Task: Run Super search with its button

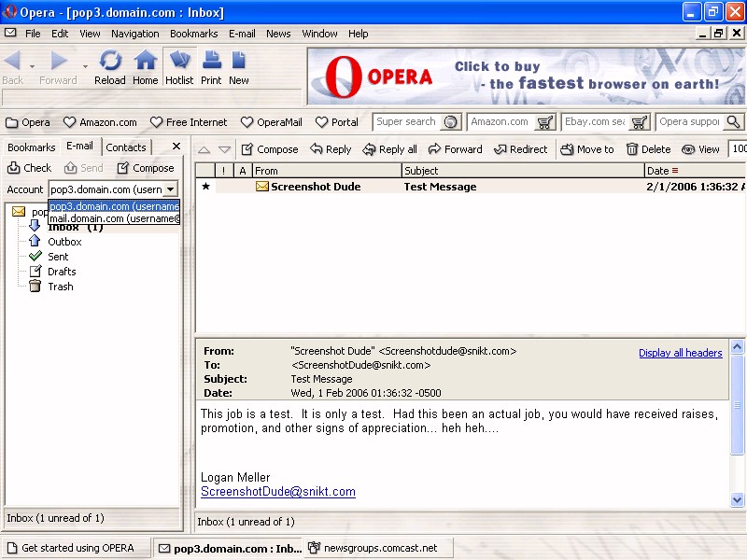Action: 450,122
